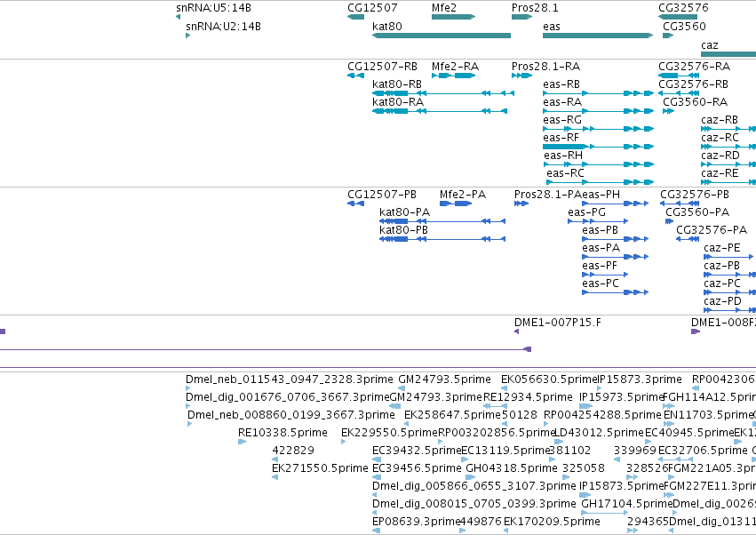The height and width of the screenshot is (535, 756).
Task: Select the eas-PB protein
Action: click(616, 239)
